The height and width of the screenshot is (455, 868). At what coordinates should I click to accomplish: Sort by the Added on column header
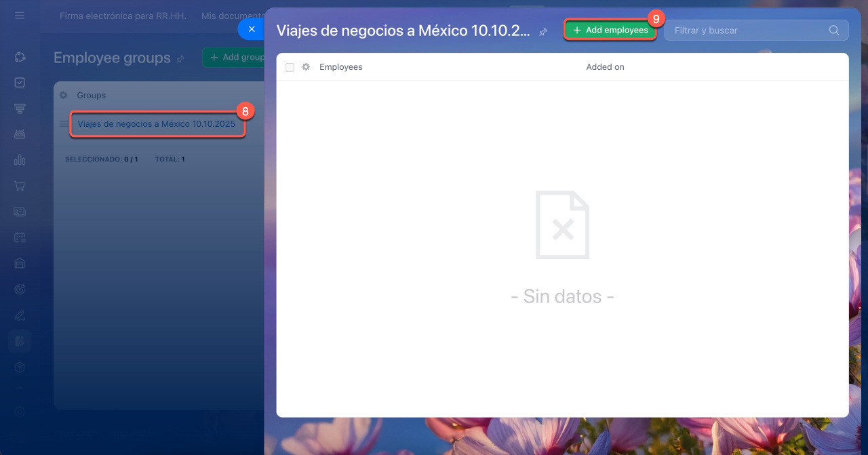click(x=605, y=67)
